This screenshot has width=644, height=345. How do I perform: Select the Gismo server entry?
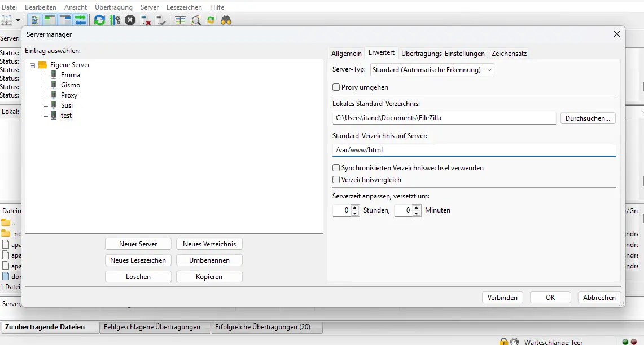[70, 85]
